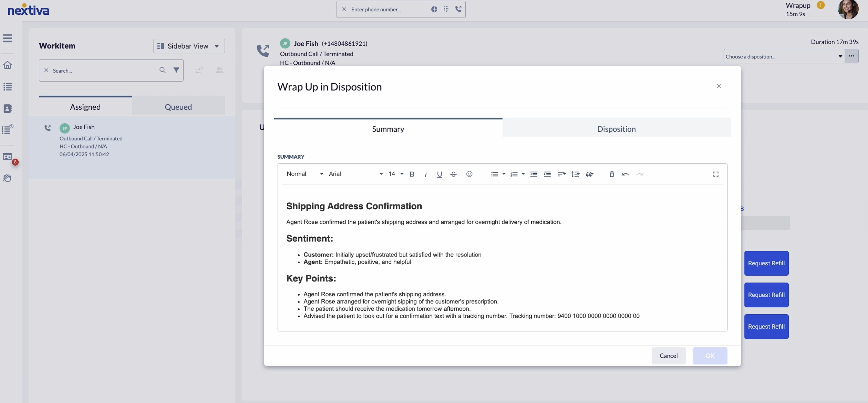Viewport: 868px width, 403px height.
Task: Undo last edit in summary editor
Action: [x=626, y=174]
